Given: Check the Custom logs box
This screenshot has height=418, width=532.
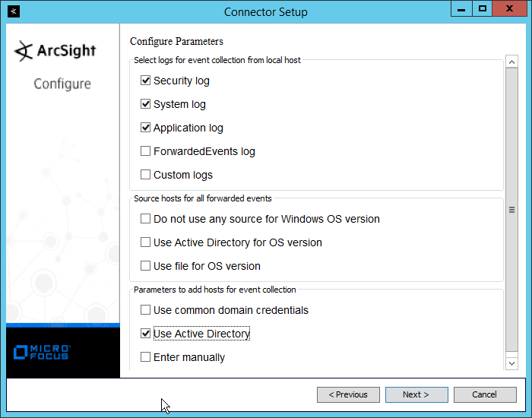Looking at the screenshot, I should coord(146,175).
